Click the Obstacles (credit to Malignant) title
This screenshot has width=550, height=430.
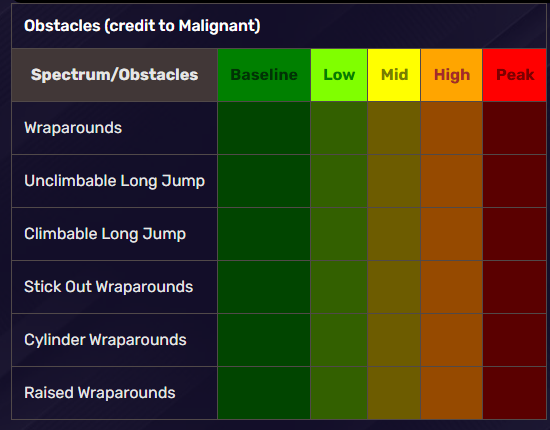pyautogui.click(x=142, y=26)
